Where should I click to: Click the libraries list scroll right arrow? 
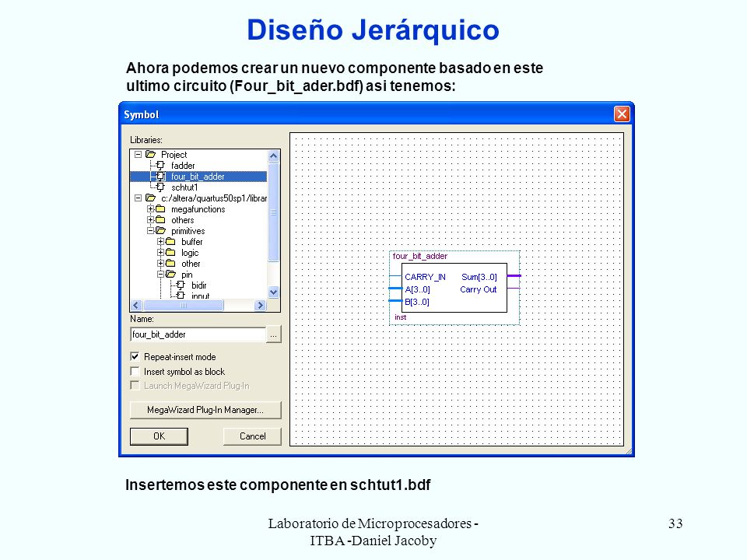260,305
